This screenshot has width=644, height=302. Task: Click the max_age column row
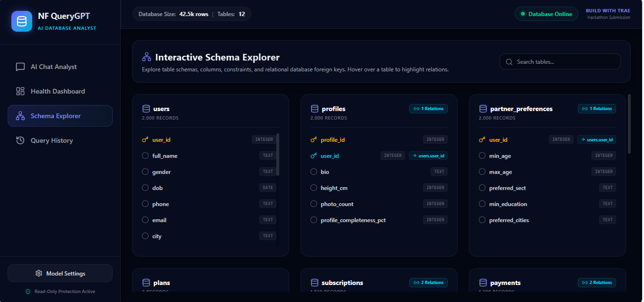point(547,172)
